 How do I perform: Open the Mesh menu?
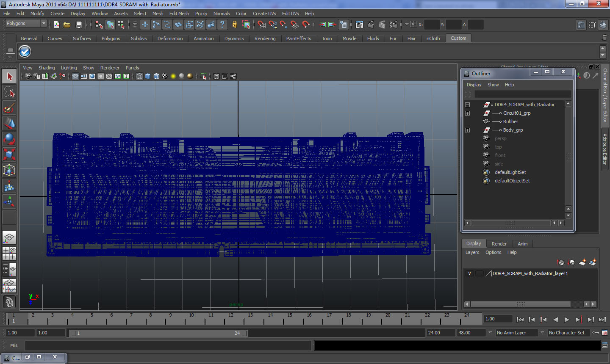pos(158,14)
